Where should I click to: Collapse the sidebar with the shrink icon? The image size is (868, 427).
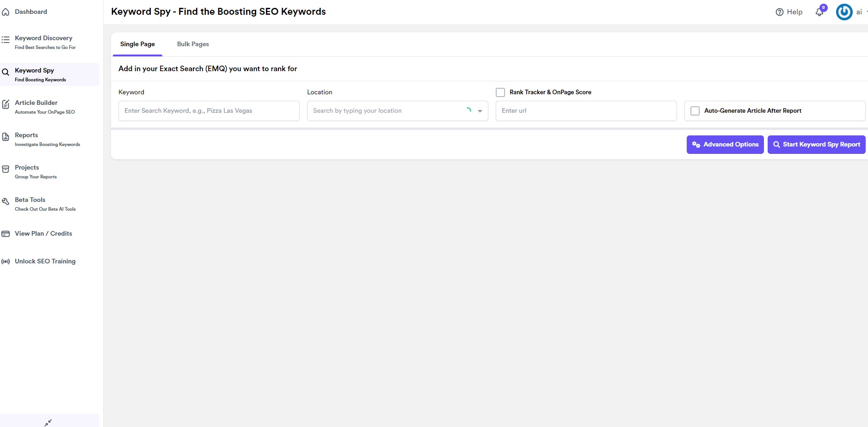[x=48, y=422]
